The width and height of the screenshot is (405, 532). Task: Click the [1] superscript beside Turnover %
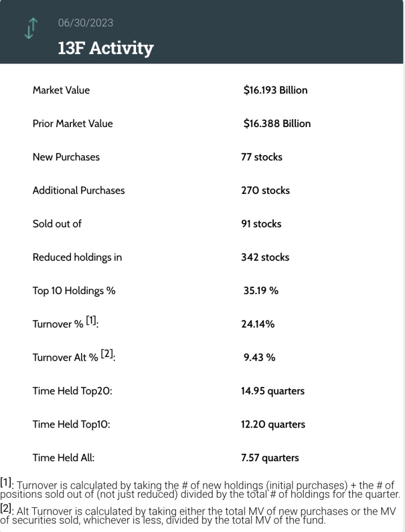(91, 321)
